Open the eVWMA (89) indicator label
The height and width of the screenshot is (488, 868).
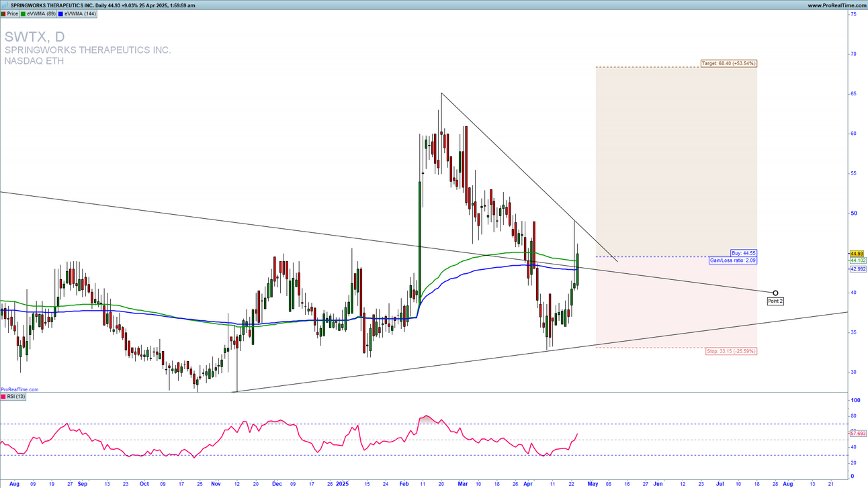41,13
